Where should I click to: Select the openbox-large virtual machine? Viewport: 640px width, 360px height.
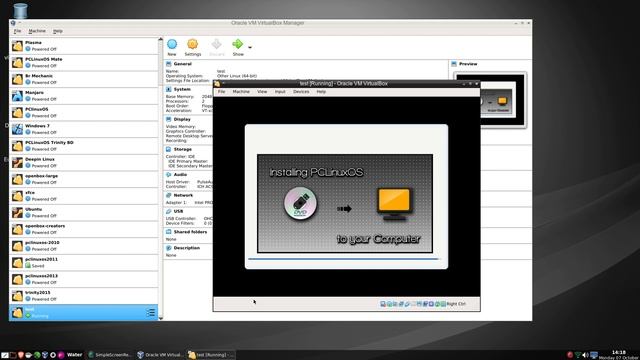pyautogui.click(x=84, y=179)
